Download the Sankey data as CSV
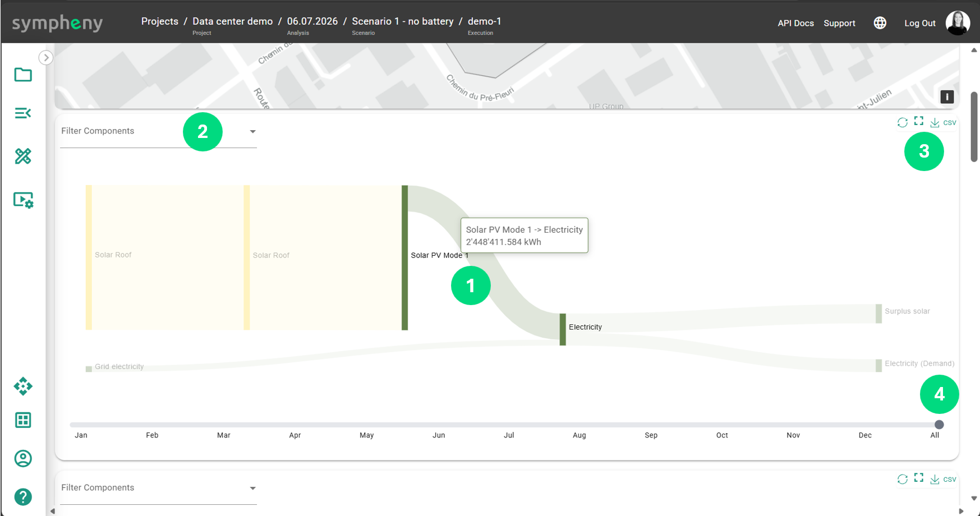The height and width of the screenshot is (516, 980). [943, 123]
